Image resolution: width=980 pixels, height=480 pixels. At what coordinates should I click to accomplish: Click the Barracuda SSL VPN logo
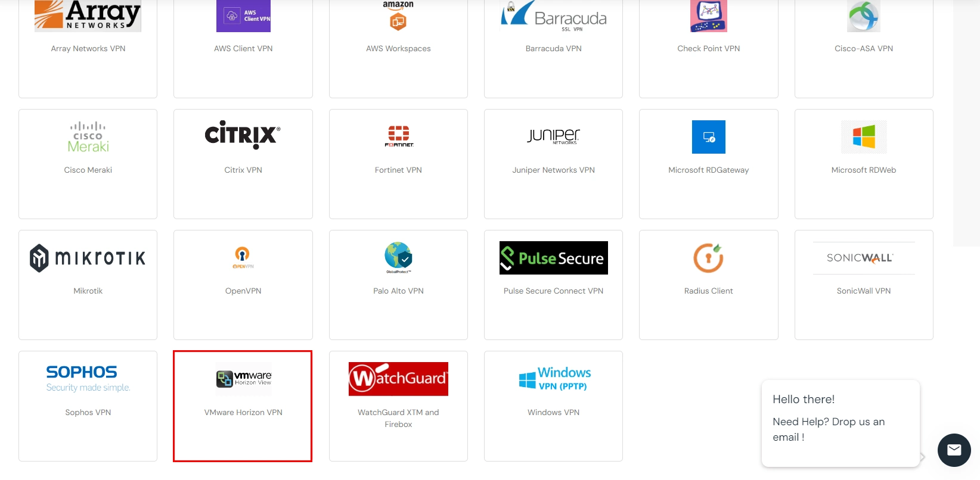tap(554, 15)
